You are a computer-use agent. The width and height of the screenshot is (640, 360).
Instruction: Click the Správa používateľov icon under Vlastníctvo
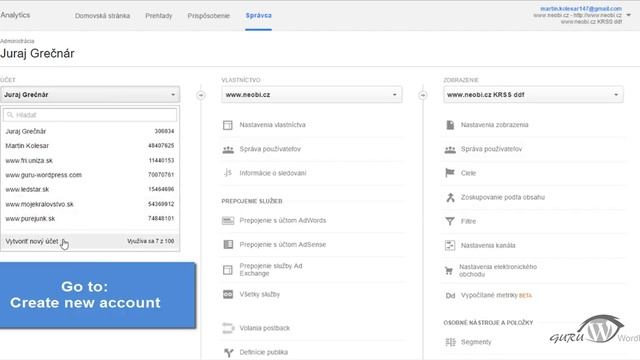228,149
